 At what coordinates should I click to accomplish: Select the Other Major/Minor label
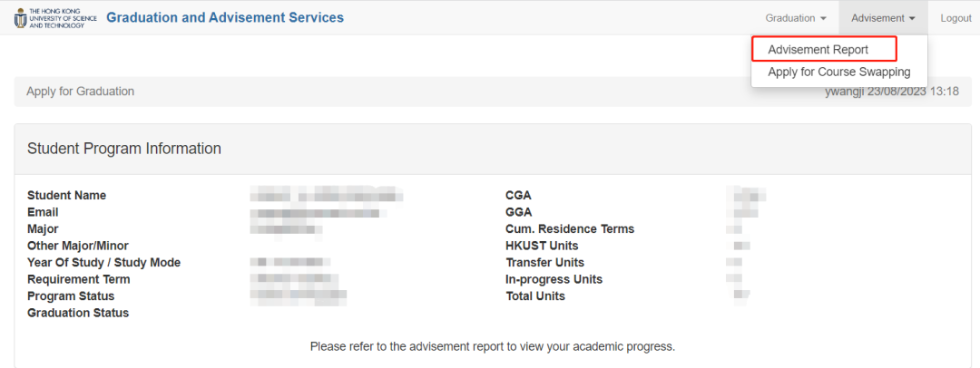coord(78,247)
